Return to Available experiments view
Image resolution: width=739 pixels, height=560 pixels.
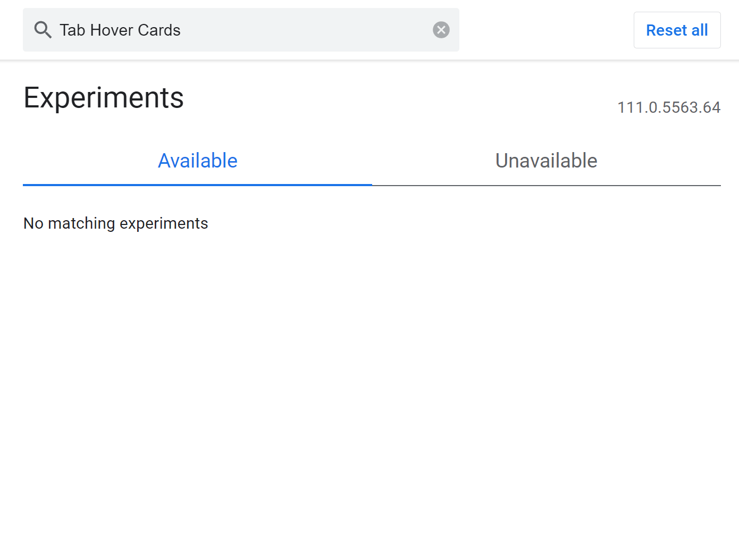click(x=197, y=160)
